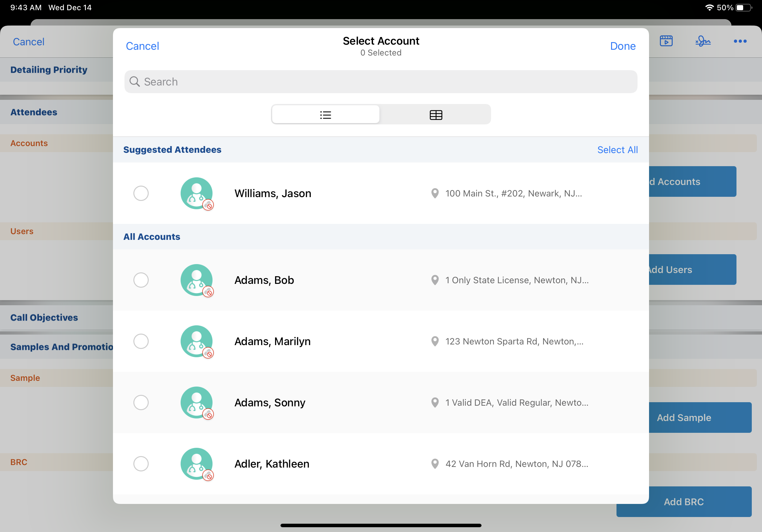The height and width of the screenshot is (532, 762).
Task: Switch to table grid view tab
Action: [436, 115]
